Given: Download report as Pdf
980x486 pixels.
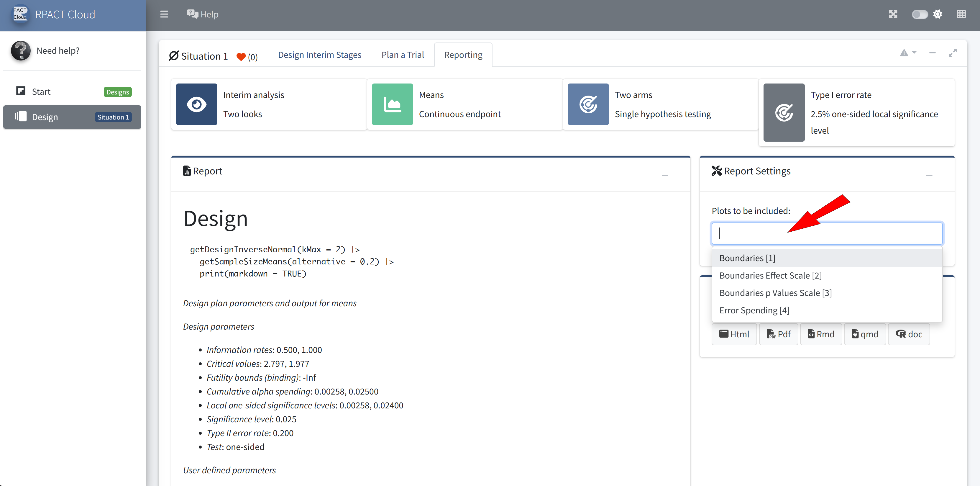Looking at the screenshot, I should tap(778, 334).
